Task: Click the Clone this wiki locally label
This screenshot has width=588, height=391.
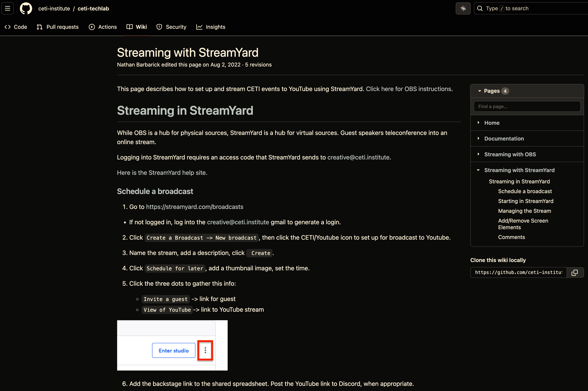Action: click(x=498, y=260)
